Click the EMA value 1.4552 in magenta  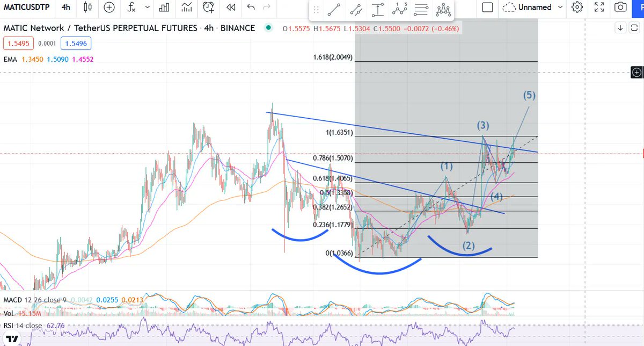click(83, 60)
